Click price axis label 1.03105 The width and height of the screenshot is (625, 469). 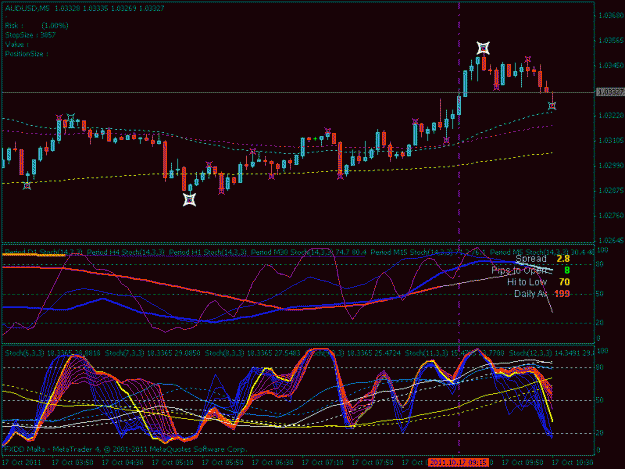tap(611, 141)
